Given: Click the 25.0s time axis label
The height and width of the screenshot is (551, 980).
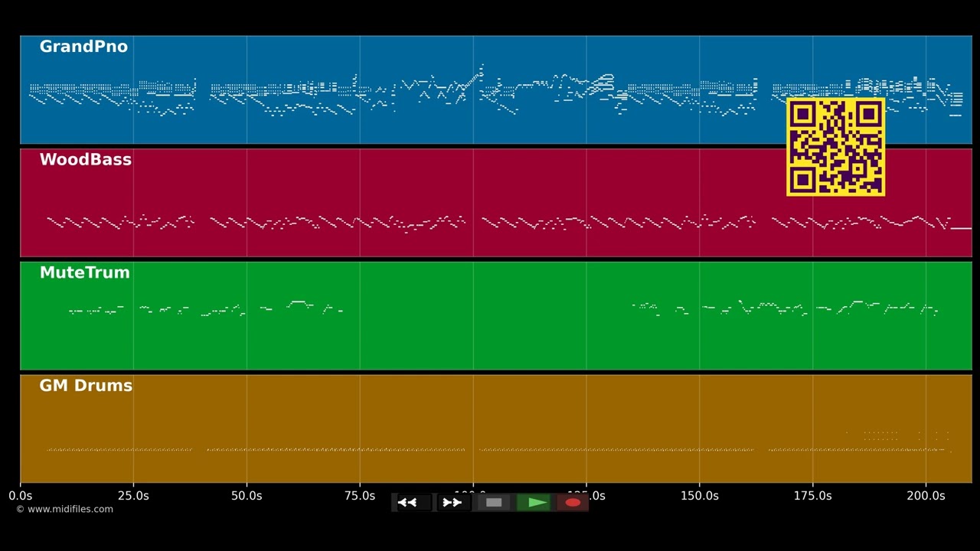Looking at the screenshot, I should click(x=133, y=496).
